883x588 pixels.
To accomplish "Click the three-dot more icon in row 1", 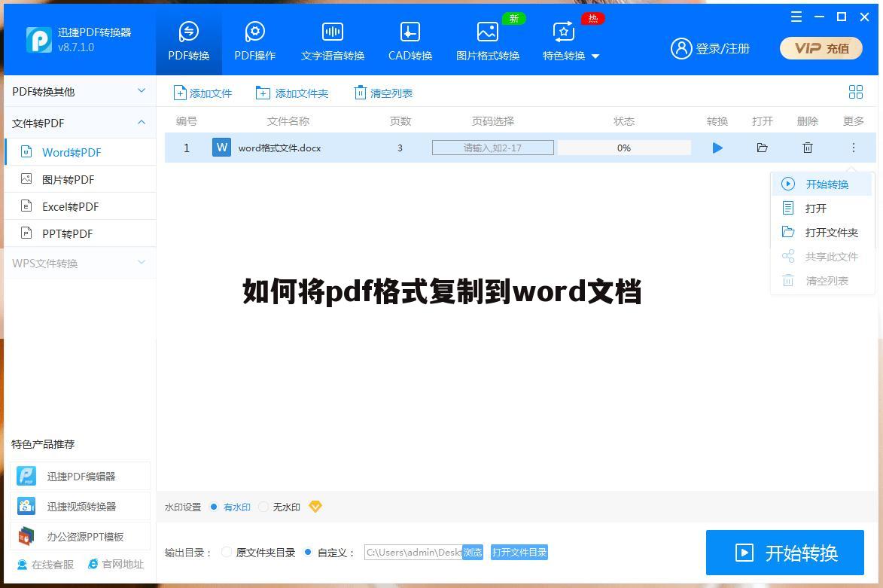I will click(x=853, y=148).
